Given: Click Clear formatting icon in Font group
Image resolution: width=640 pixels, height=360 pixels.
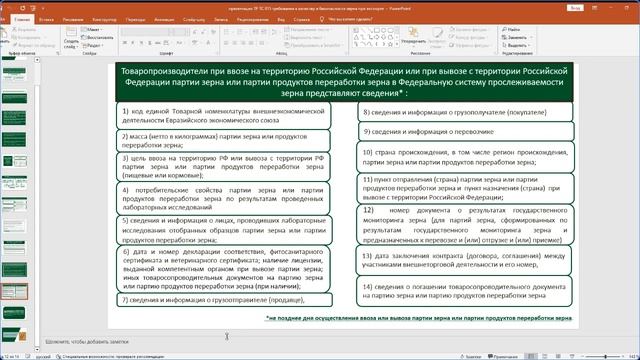Looking at the screenshot, I should point(213,32).
